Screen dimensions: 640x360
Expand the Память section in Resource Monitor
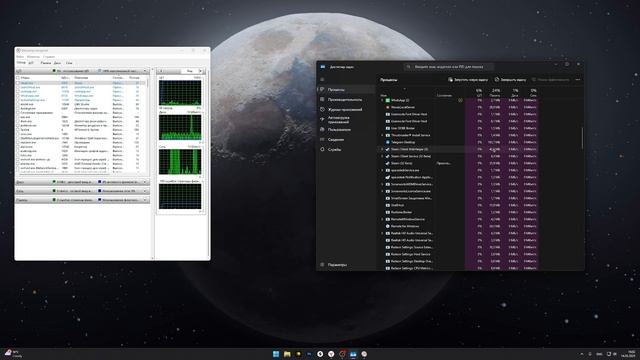[x=145, y=200]
